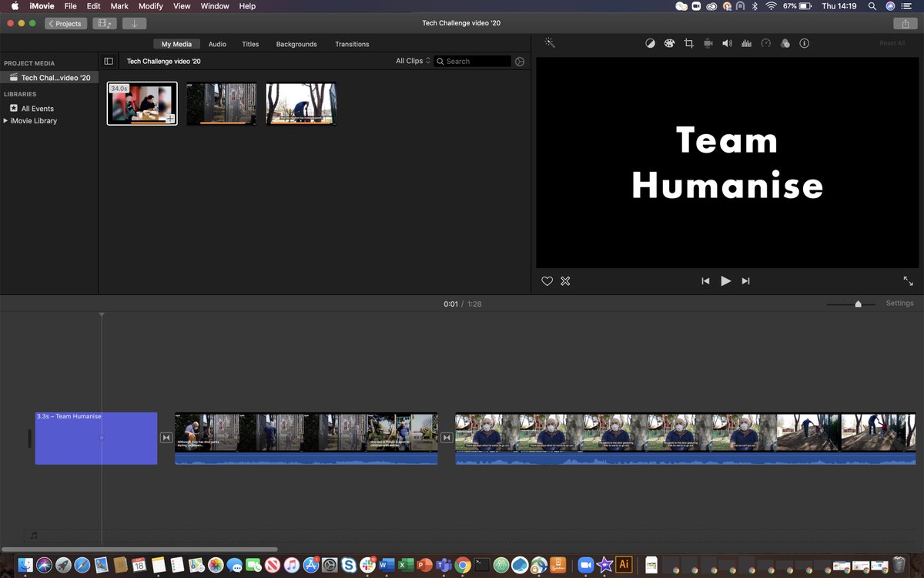Viewport: 924px width, 578px height.
Task: Open the volume adjustment control
Action: tap(727, 44)
